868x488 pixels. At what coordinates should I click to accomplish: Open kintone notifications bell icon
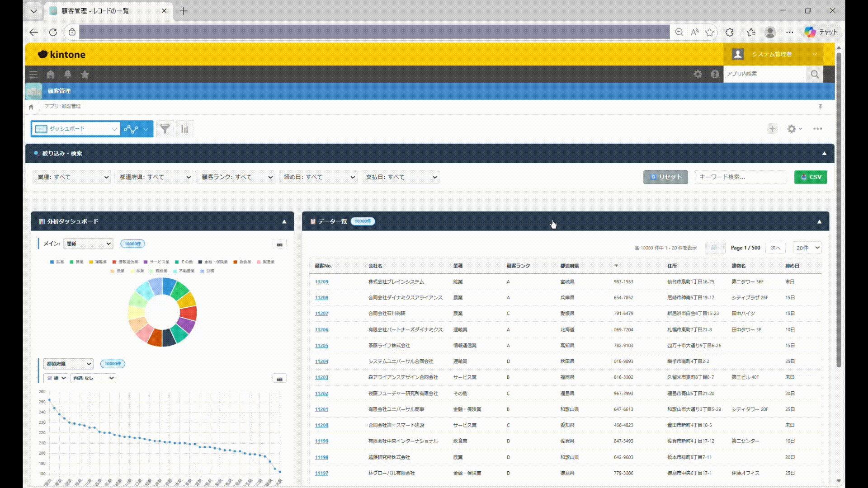tap(68, 74)
